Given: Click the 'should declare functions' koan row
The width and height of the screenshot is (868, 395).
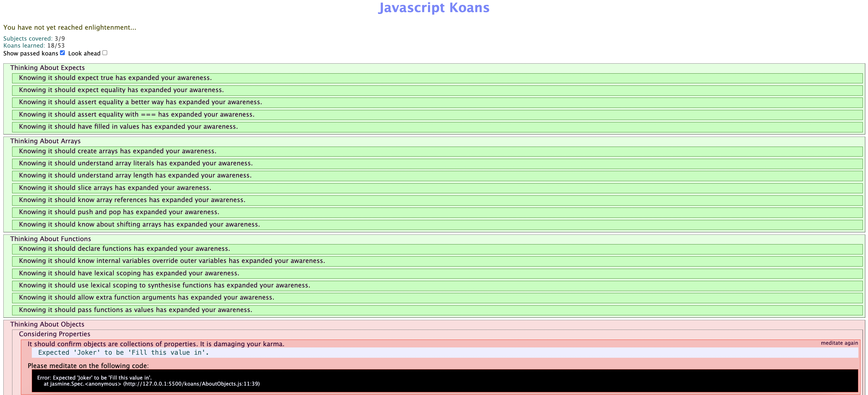Looking at the screenshot, I should tap(124, 249).
